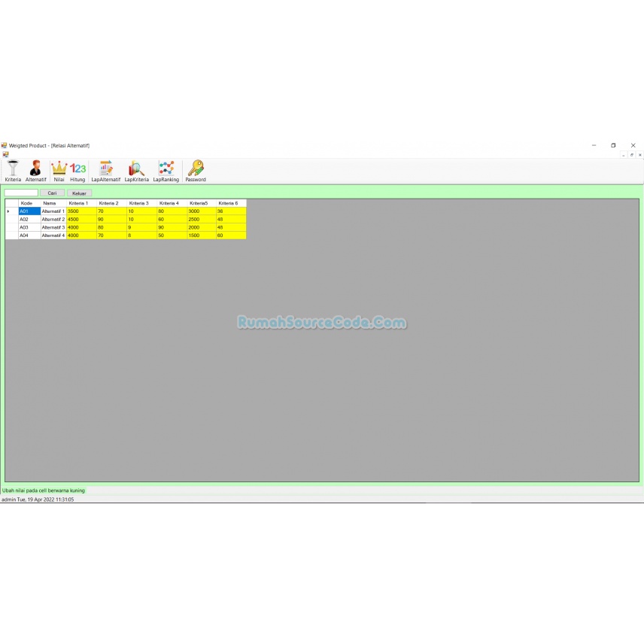644x644 pixels.
Task: Select the Alternatif 2 name cell
Action: pos(53,220)
